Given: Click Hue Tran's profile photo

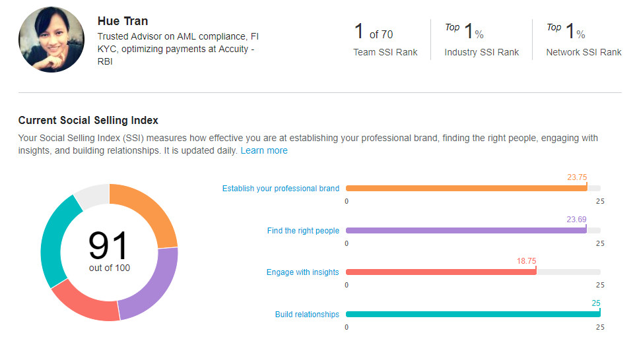Looking at the screenshot, I should pyautogui.click(x=51, y=40).
